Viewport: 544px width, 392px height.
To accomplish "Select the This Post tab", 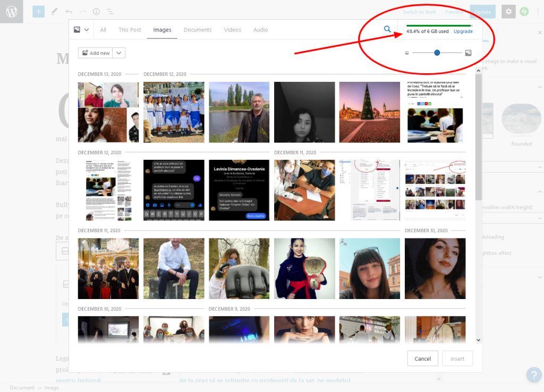I will [130, 30].
